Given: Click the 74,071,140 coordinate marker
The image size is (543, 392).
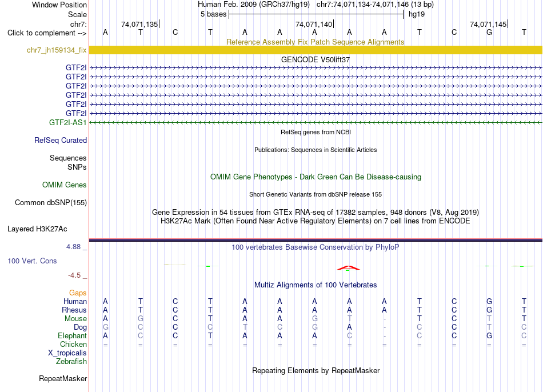Looking at the screenshot, I should pyautogui.click(x=314, y=24).
